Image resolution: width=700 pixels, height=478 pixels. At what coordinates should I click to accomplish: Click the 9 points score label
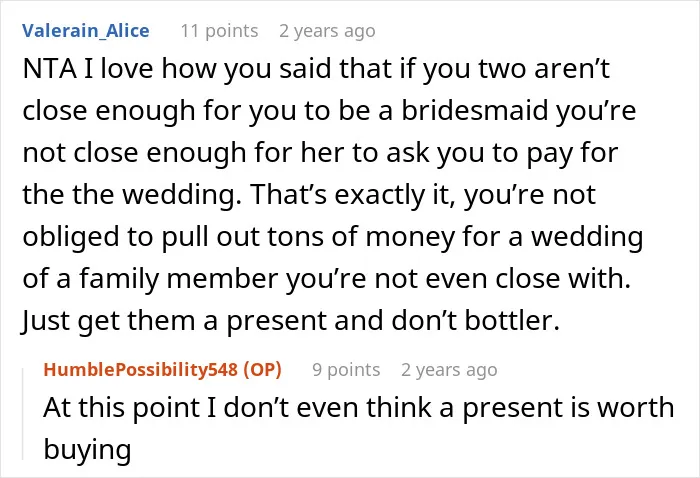click(x=346, y=370)
